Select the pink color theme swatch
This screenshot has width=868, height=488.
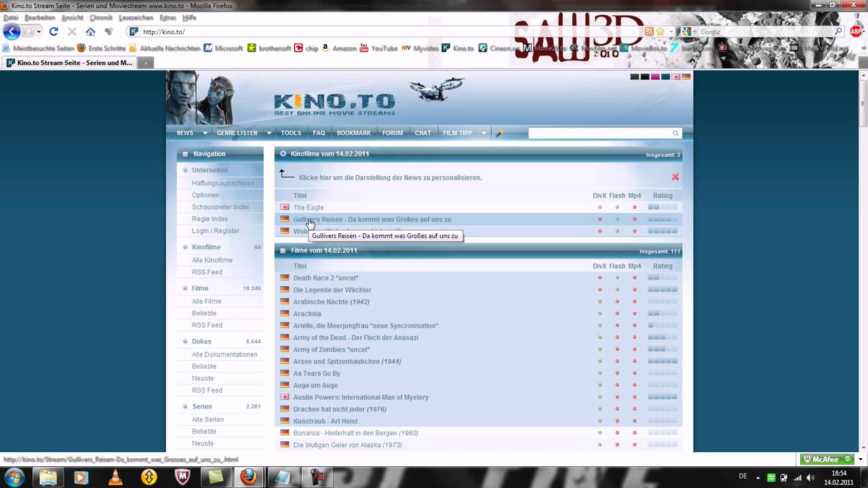pos(655,77)
